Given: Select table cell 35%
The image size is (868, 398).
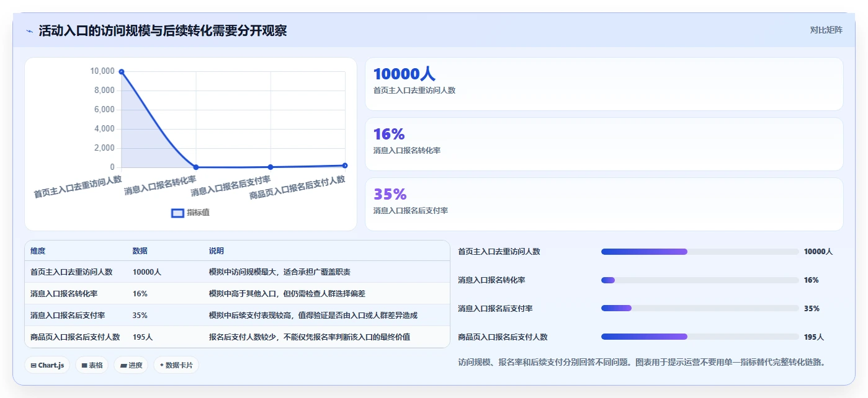Looking at the screenshot, I should (140, 316).
